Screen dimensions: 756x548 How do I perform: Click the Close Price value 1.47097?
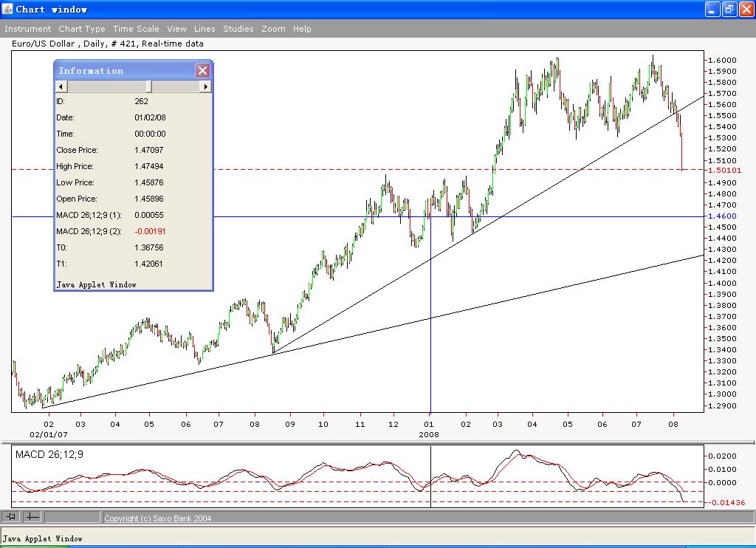pyautogui.click(x=149, y=150)
